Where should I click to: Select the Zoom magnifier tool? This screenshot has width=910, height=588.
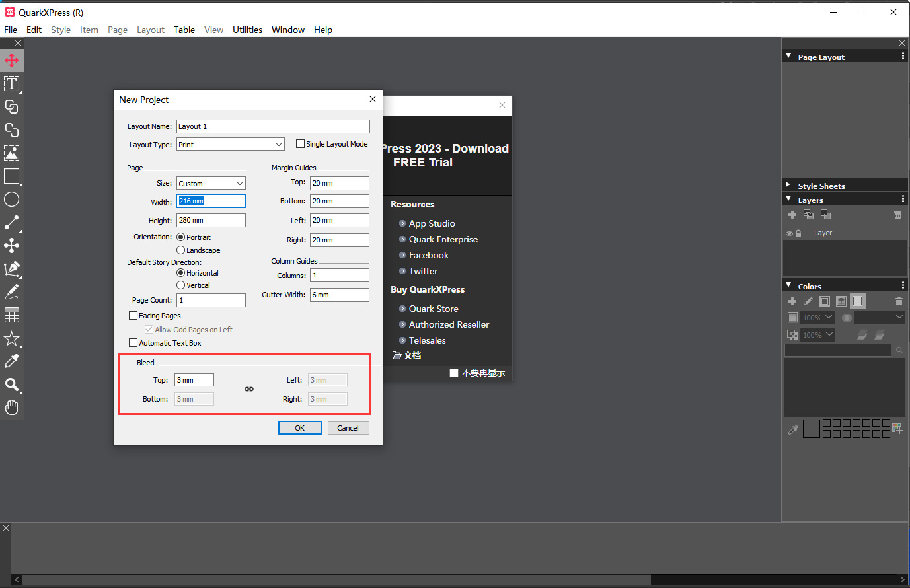pyautogui.click(x=12, y=385)
